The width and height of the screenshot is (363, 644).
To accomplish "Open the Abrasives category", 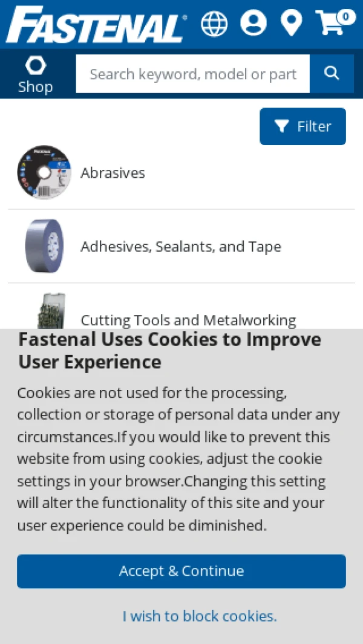I will click(x=181, y=173).
